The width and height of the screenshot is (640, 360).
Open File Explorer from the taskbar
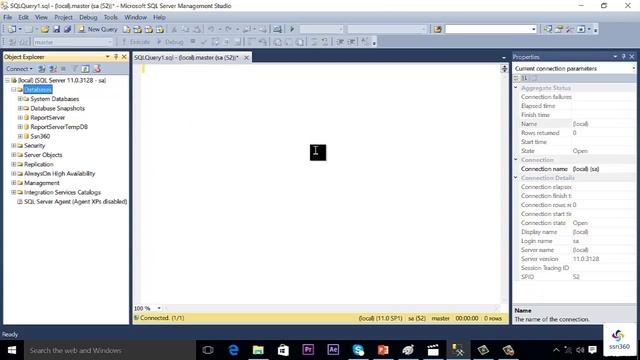pos(258,350)
